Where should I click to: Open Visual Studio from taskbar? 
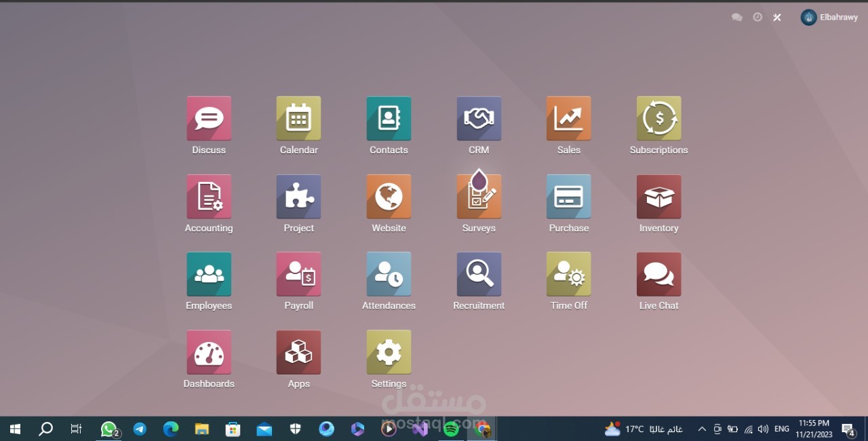pos(420,429)
